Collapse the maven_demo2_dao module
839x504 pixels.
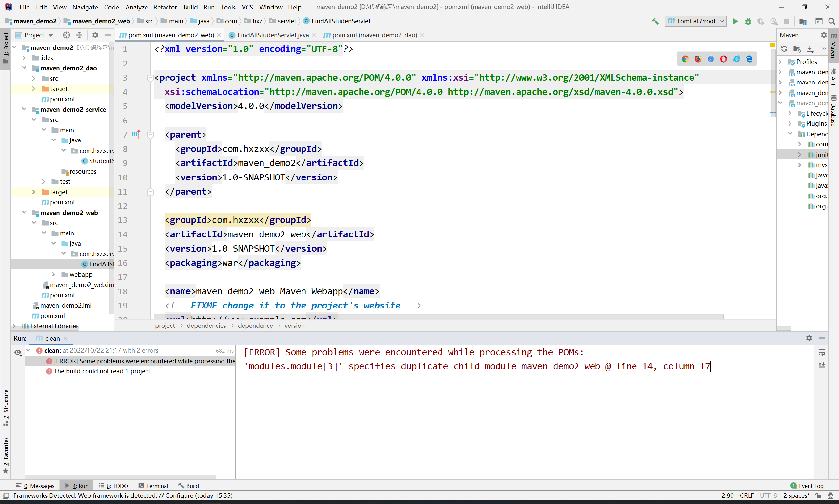pyautogui.click(x=24, y=68)
